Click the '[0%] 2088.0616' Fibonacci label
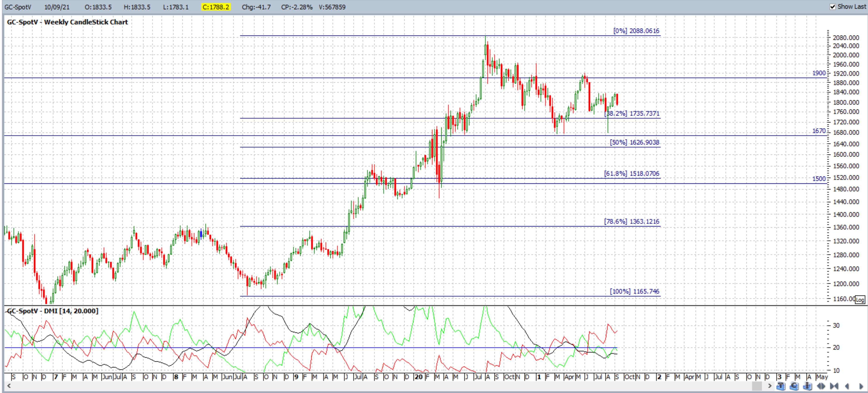 pos(636,31)
